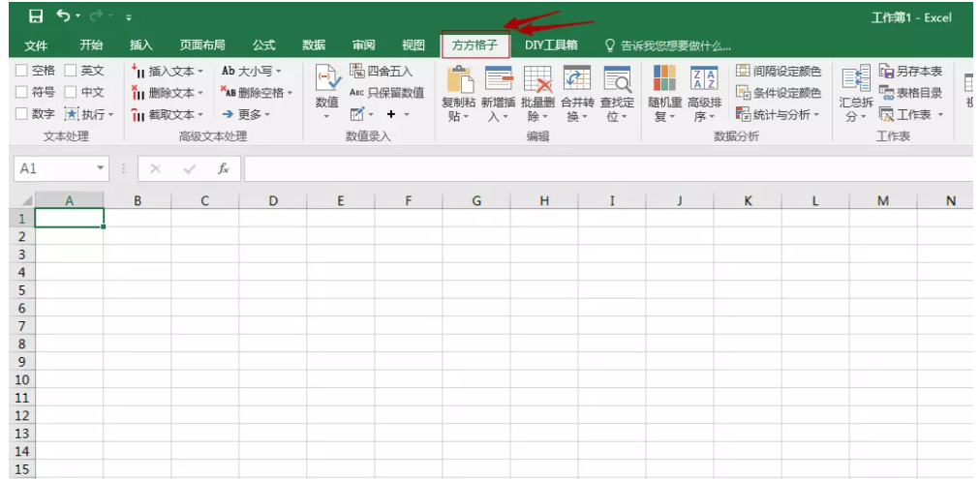Screen dimensions: 980x479
Task: Click the 四舍五入 rounding button
Action: 381,72
